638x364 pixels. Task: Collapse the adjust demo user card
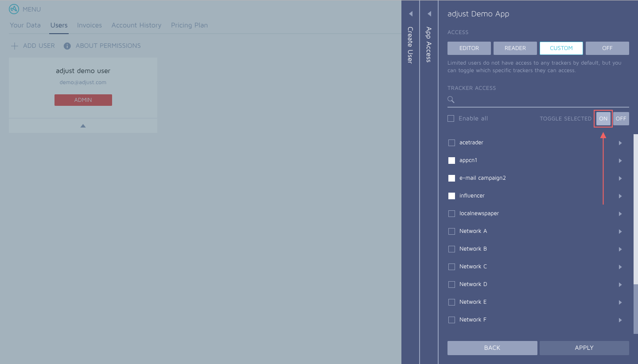(x=83, y=125)
